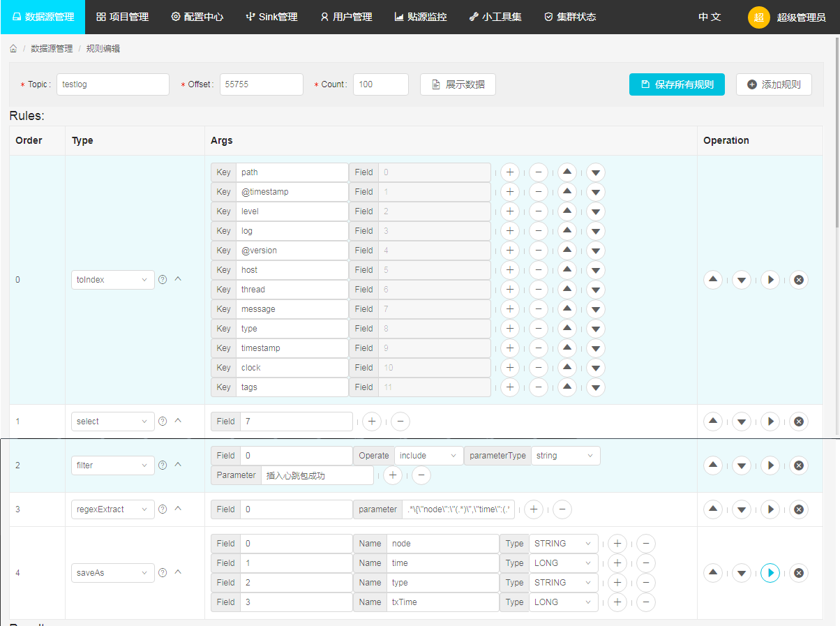The width and height of the screenshot is (840, 626).
Task: Add a field in the select rule
Action: [x=372, y=421]
